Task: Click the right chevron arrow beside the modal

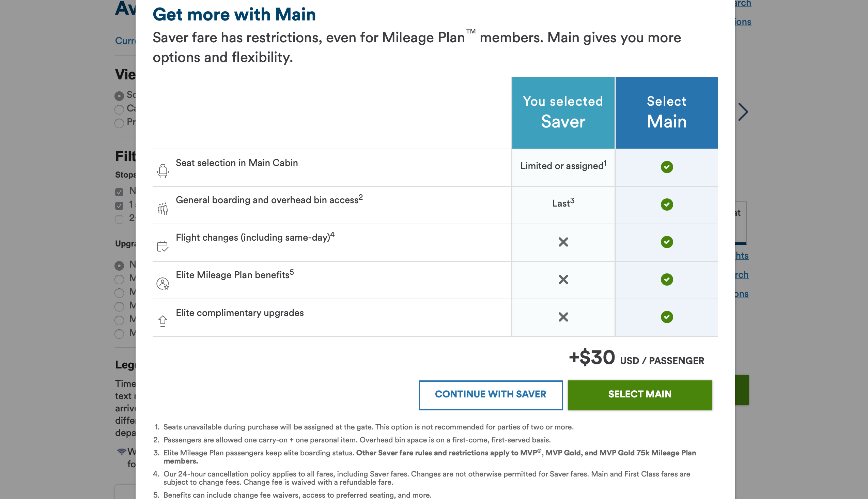Action: coord(743,112)
